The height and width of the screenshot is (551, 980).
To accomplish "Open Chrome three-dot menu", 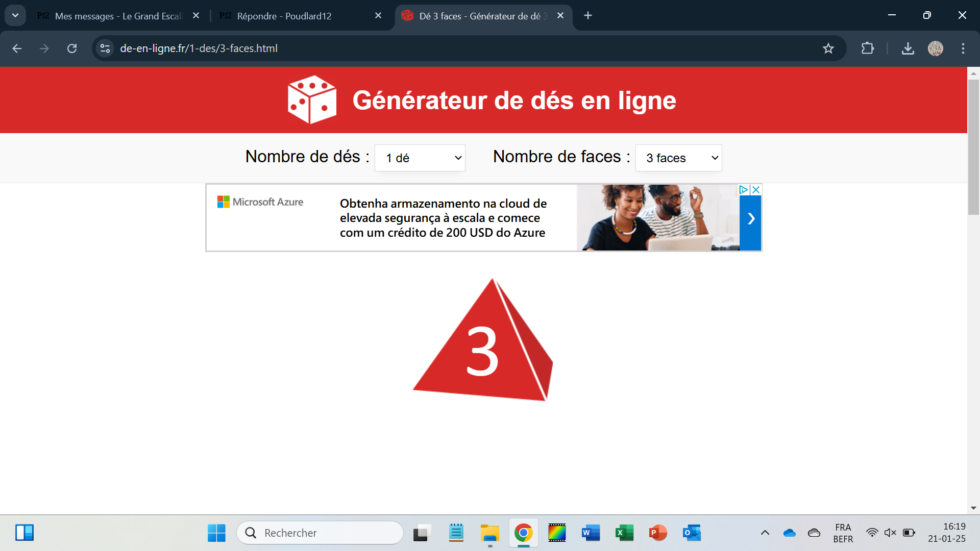I will pyautogui.click(x=963, y=48).
